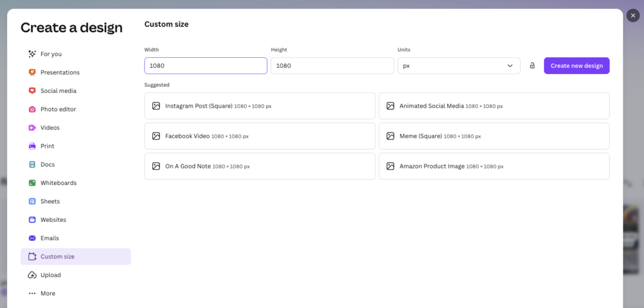Click the Width input field
Viewport: 644px width, 308px height.
point(206,66)
